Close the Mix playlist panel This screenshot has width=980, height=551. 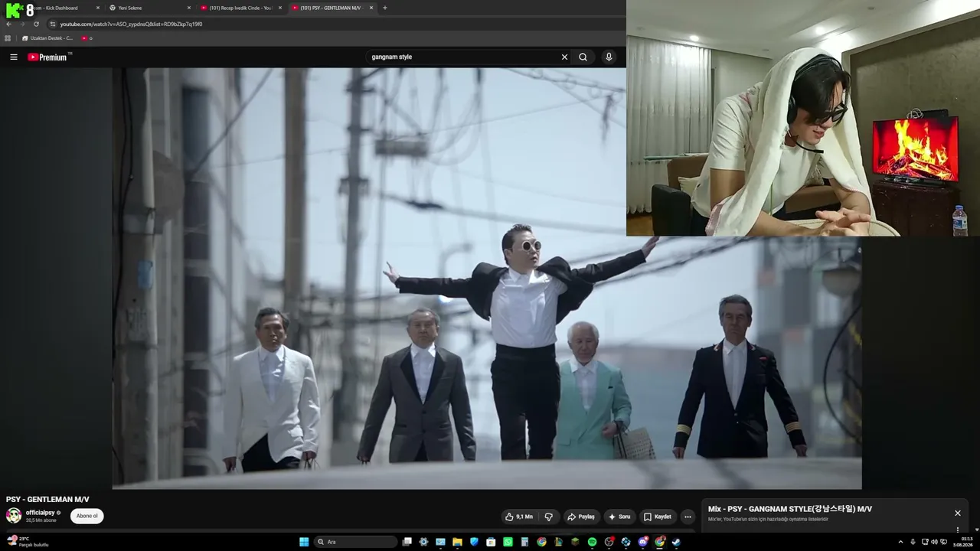pos(957,513)
